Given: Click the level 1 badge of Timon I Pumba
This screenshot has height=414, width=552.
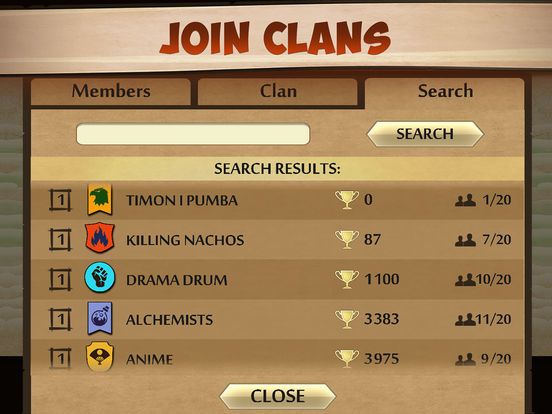Looking at the screenshot, I should tap(60, 200).
